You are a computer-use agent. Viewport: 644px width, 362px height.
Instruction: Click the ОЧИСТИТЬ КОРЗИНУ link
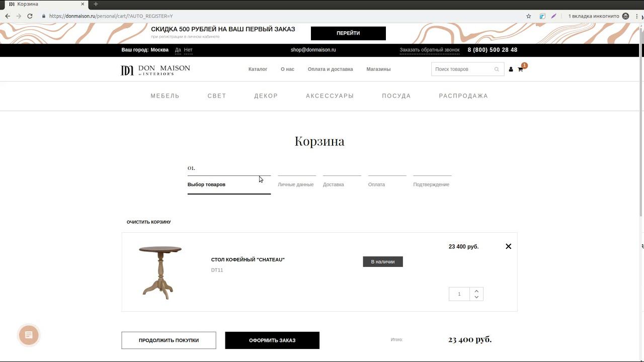coord(149,222)
